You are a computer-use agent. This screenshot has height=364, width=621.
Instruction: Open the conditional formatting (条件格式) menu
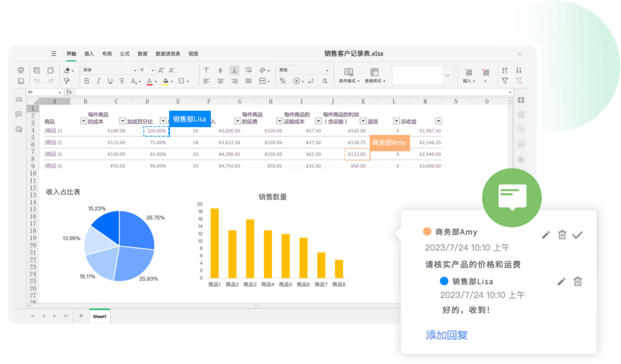[349, 75]
